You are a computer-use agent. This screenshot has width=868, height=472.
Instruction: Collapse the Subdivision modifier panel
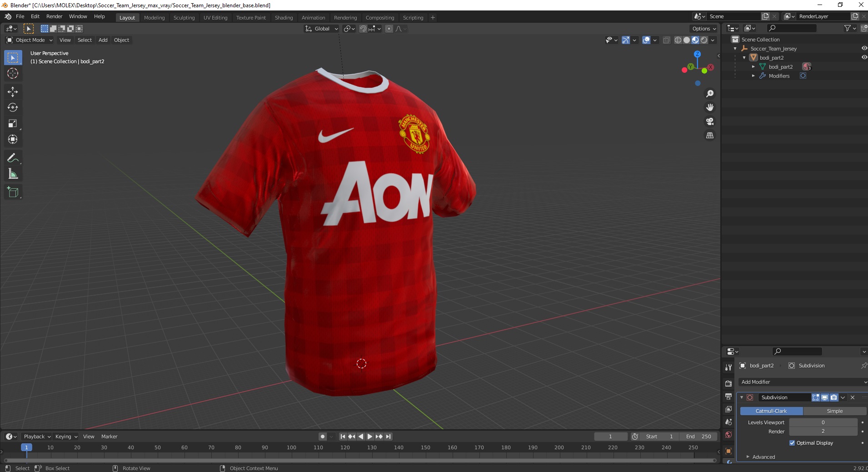click(742, 397)
